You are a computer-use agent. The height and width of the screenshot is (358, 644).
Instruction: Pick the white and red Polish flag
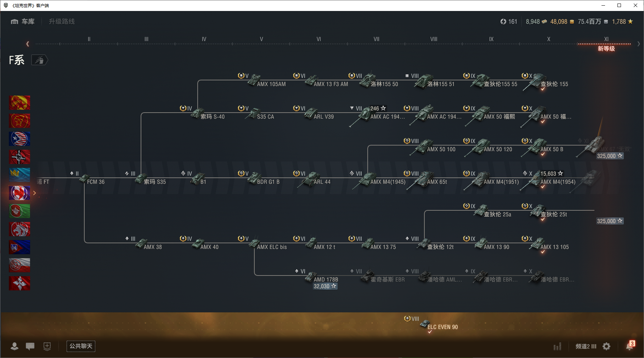(x=19, y=265)
